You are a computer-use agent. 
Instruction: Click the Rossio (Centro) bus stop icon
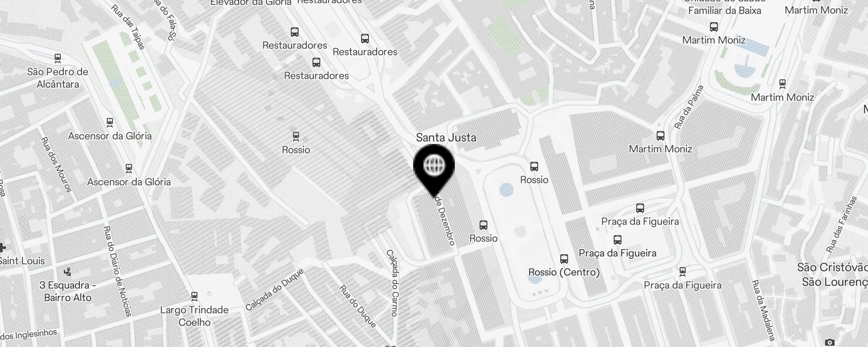pyautogui.click(x=564, y=259)
